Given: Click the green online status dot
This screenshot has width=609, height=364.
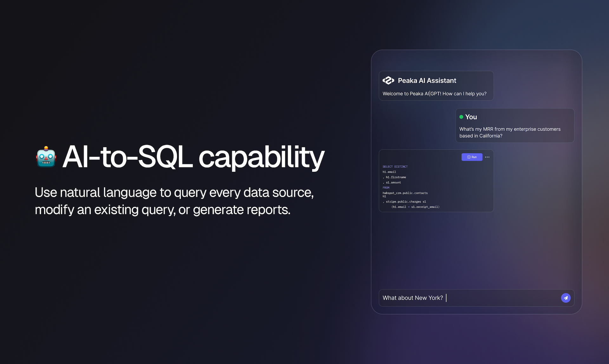Looking at the screenshot, I should [x=461, y=117].
